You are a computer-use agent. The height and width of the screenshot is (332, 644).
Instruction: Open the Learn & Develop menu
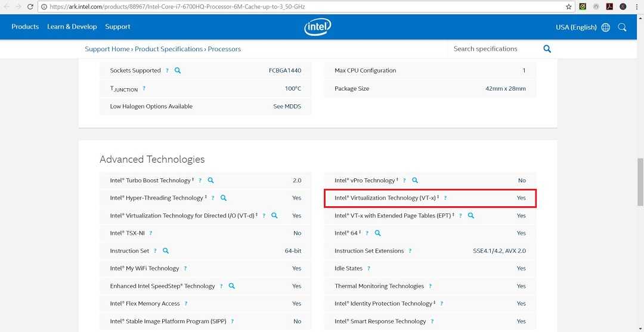(x=72, y=27)
